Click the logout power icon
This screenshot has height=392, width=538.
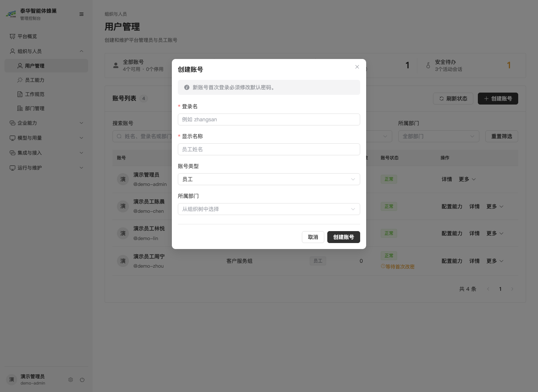[82, 380]
